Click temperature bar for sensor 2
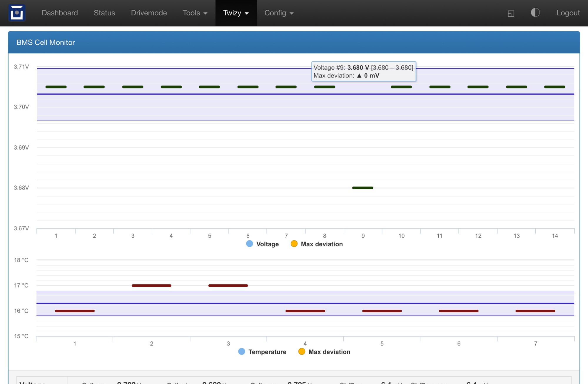Screen dimensions: 588x384 [151, 286]
